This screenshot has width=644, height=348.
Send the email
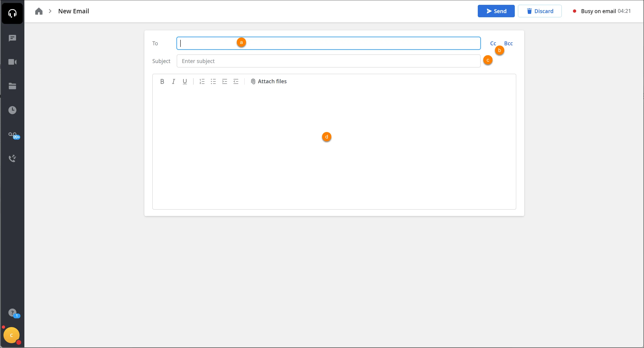click(x=496, y=11)
